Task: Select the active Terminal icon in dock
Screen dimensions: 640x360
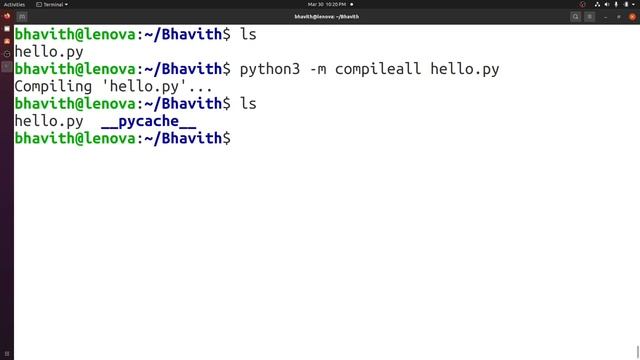Action: (7, 66)
